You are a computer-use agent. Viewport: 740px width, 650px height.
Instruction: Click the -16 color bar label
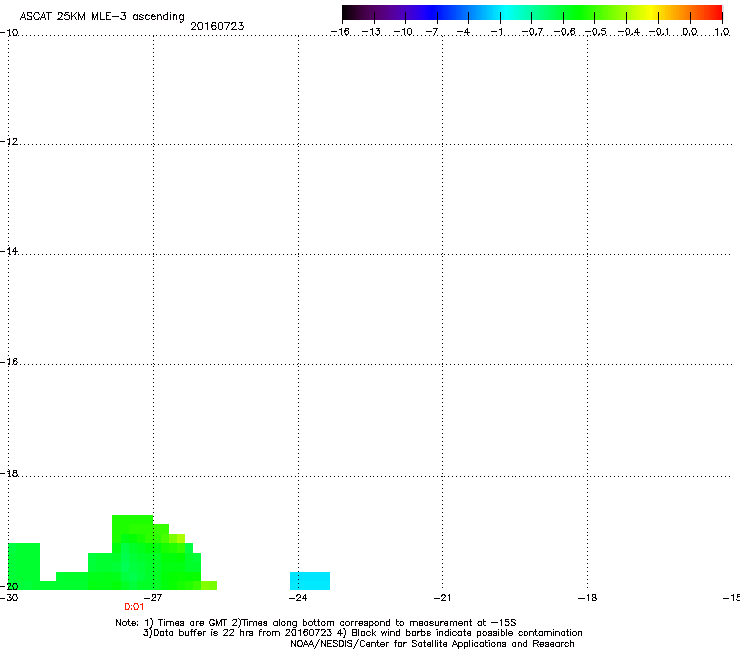coord(340,32)
